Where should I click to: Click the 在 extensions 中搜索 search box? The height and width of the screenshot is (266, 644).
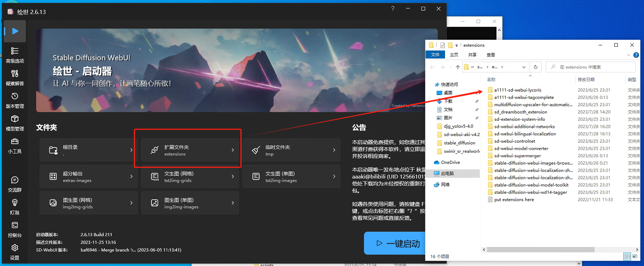pos(591,67)
